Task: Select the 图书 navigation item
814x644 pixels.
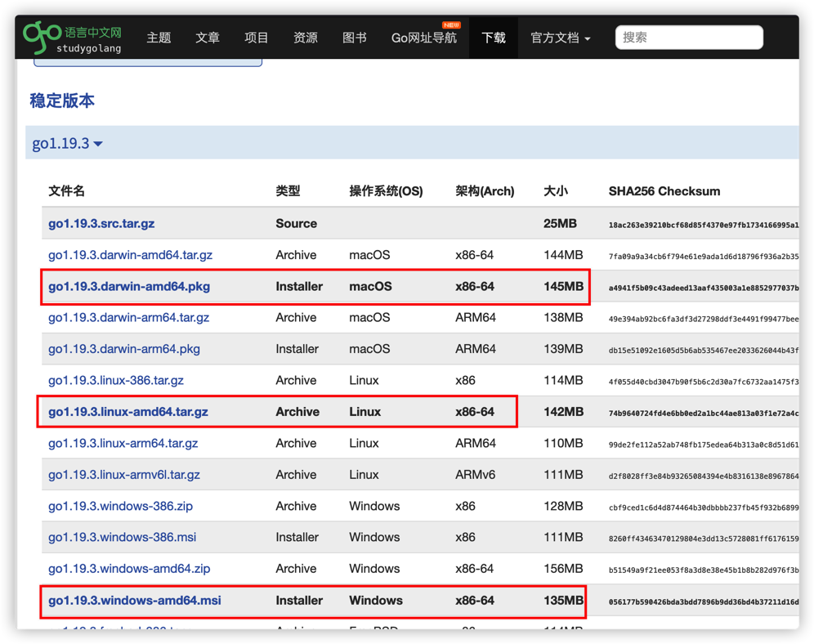Action: 354,38
